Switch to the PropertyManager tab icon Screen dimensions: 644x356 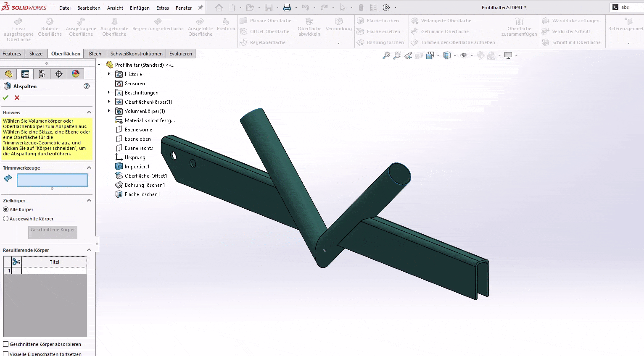pyautogui.click(x=25, y=74)
